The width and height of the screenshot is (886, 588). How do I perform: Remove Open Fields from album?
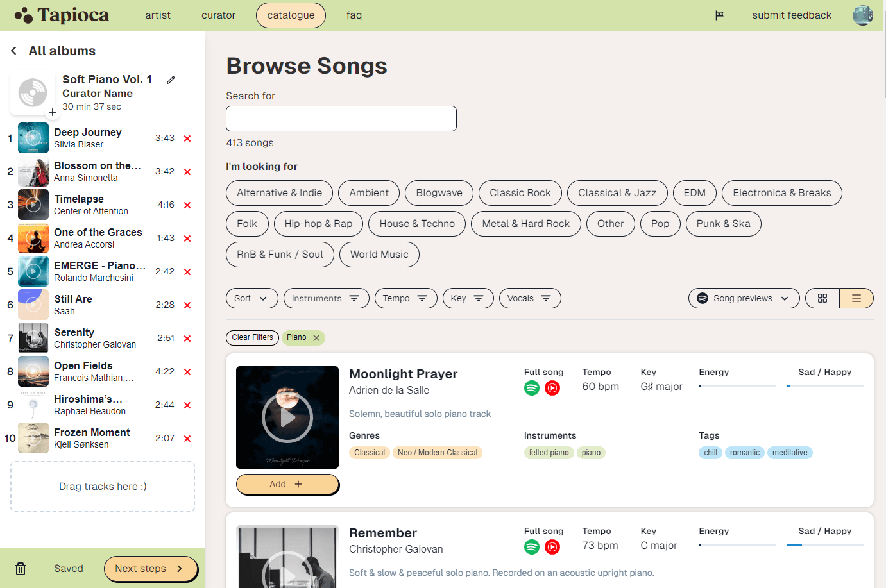coord(187,372)
